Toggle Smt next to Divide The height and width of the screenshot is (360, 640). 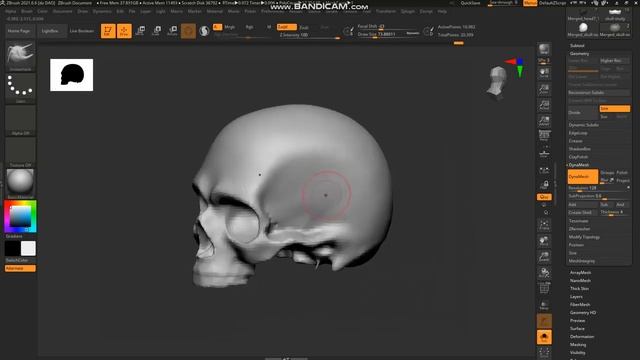click(x=614, y=109)
